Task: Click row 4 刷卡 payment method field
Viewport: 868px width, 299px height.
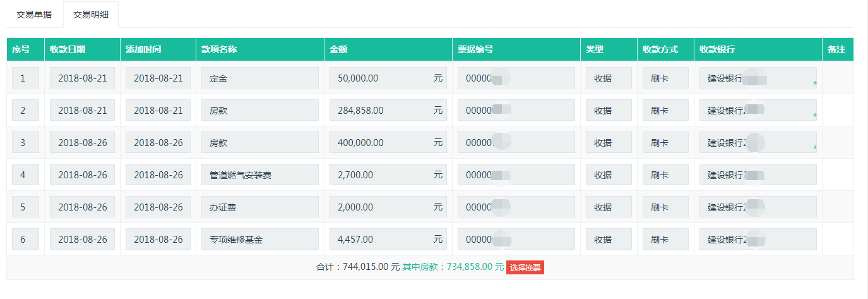Action: (665, 175)
